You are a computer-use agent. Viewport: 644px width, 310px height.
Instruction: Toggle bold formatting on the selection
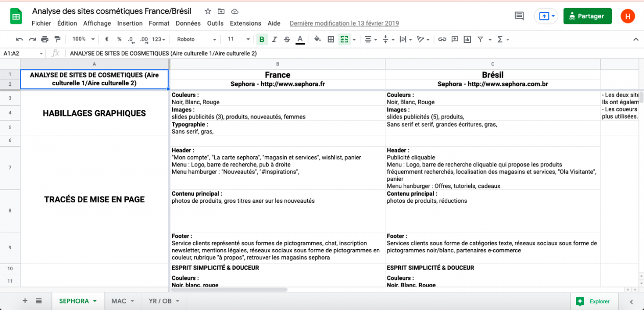pyautogui.click(x=262, y=39)
